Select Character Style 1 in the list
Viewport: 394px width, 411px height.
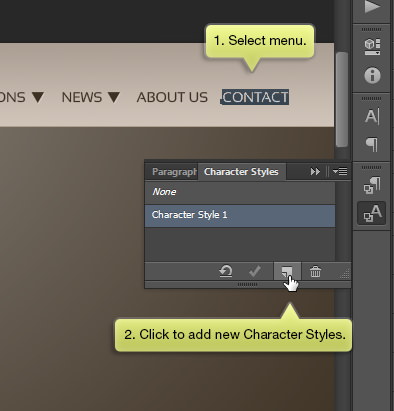coord(240,216)
